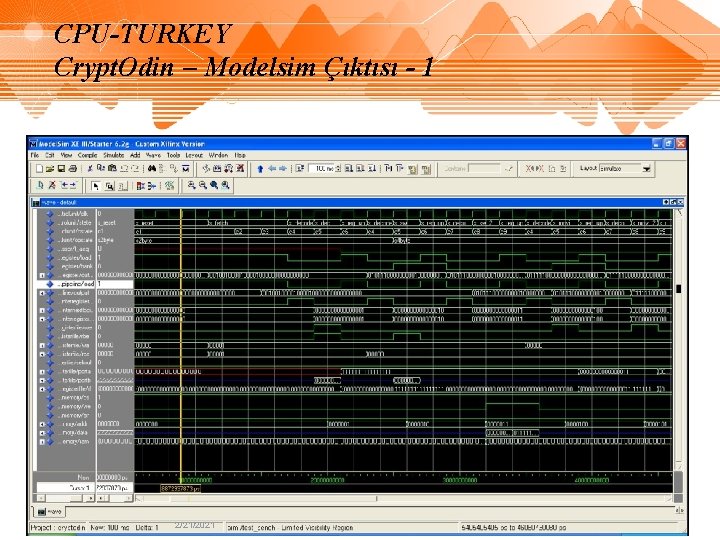Click the 100 ns run length field
This screenshot has height=540, width=720.
[x=322, y=169]
